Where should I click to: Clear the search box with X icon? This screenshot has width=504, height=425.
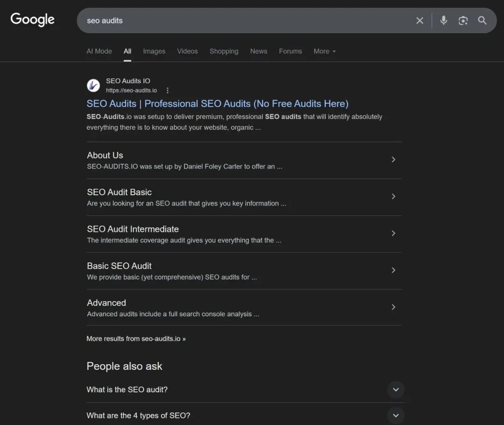point(420,21)
